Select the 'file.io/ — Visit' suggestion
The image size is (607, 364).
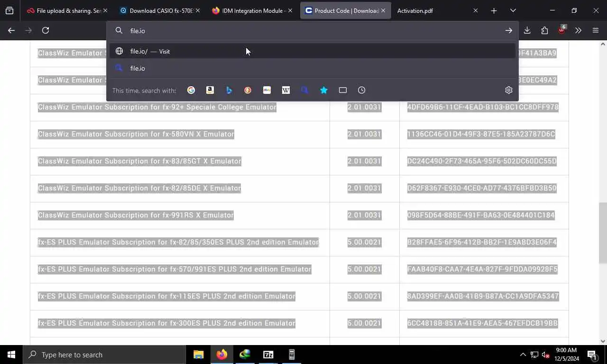tap(313, 51)
